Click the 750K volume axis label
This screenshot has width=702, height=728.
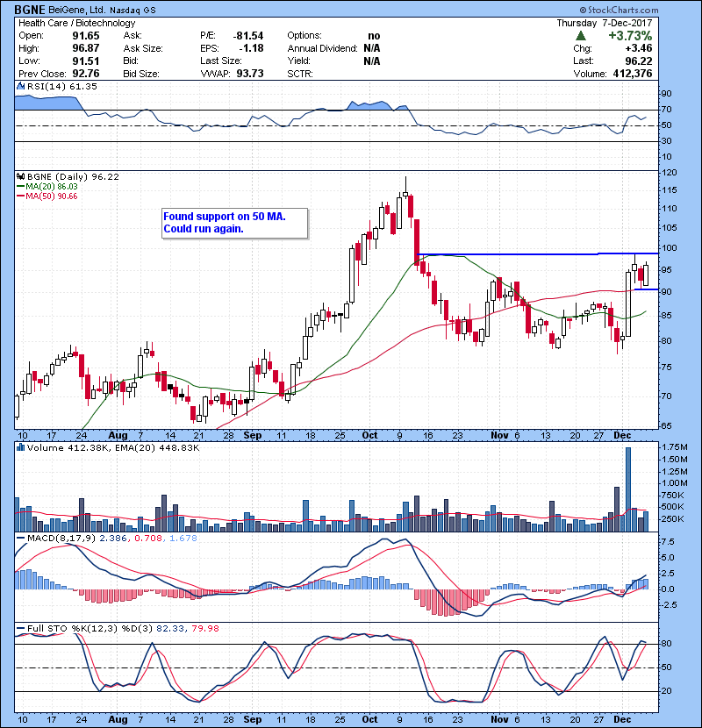coord(672,495)
